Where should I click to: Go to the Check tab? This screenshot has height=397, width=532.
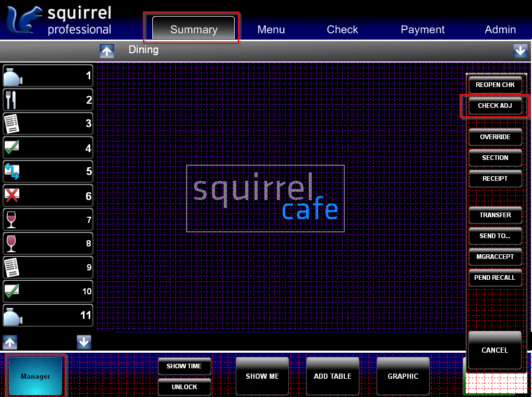(x=342, y=30)
